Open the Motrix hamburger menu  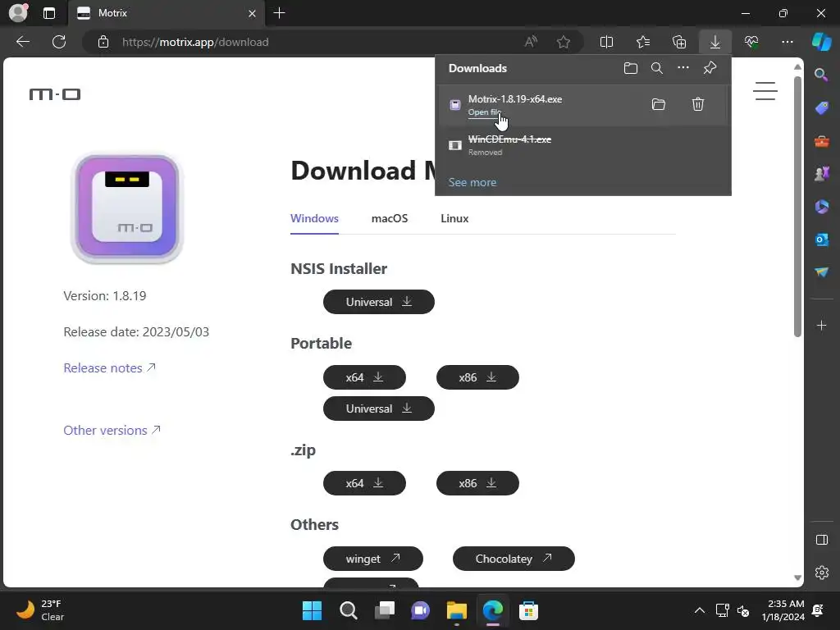[765, 90]
